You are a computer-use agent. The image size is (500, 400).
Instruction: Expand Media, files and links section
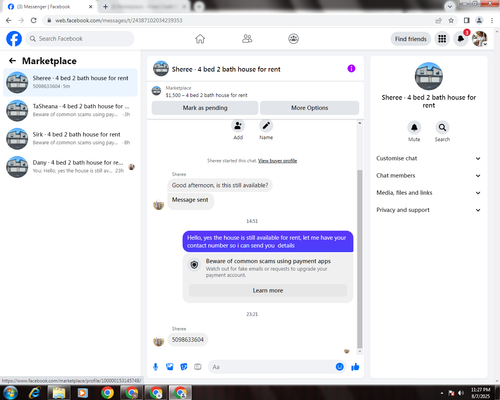(x=429, y=193)
